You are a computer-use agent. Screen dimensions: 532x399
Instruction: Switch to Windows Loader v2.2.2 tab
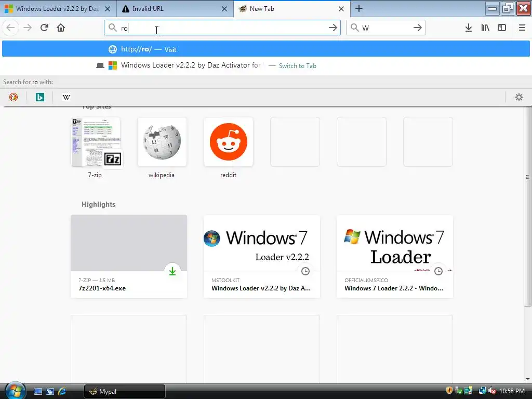click(x=58, y=9)
